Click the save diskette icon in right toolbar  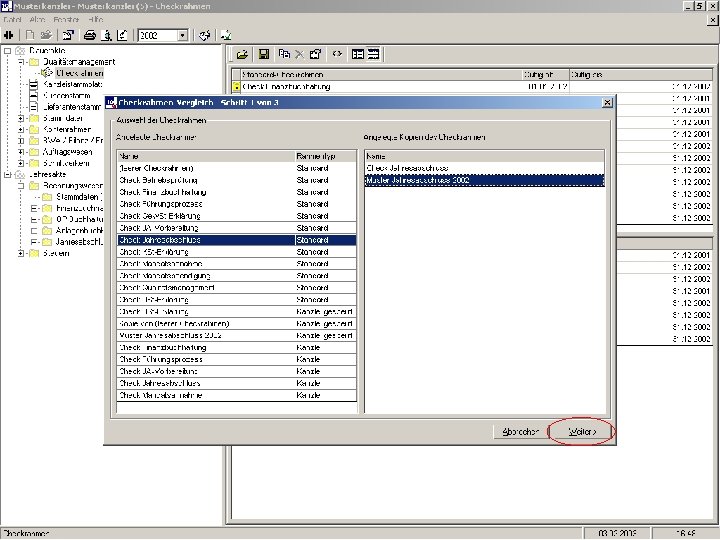pyautogui.click(x=263, y=54)
